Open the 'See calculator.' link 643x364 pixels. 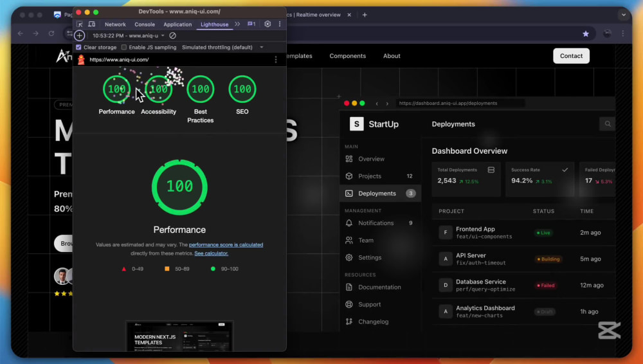coord(211,253)
